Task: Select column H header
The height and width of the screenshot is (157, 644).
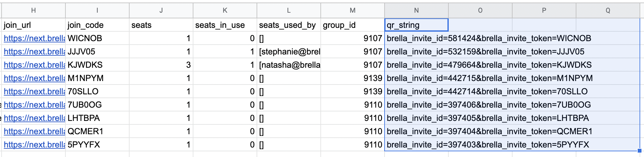Action: point(33,10)
